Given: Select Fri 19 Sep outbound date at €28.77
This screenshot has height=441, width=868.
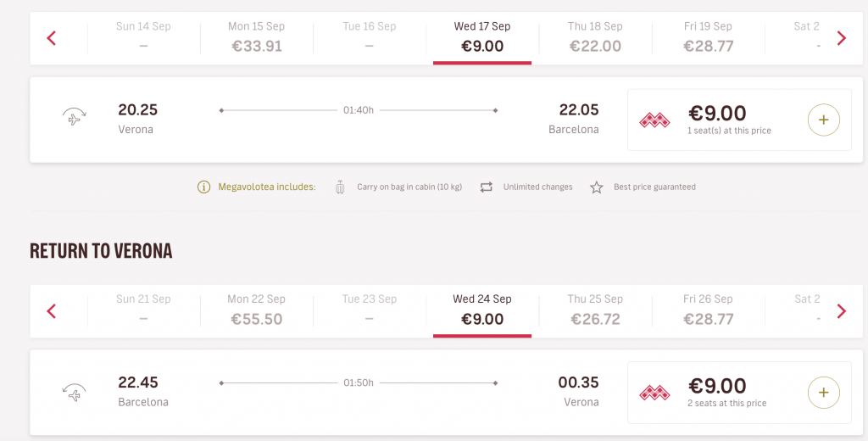Looking at the screenshot, I should pyautogui.click(x=708, y=37).
